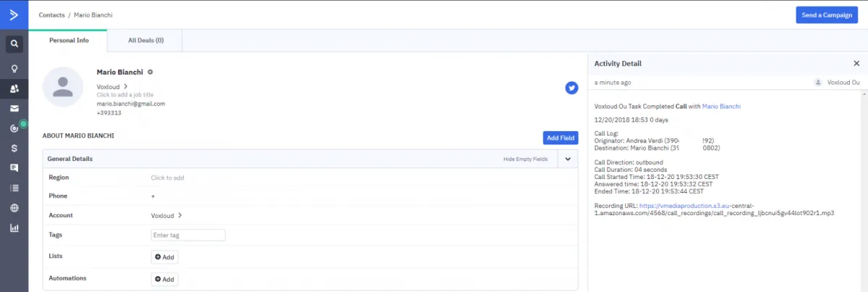Open the search icon in the sidebar
The width and height of the screenshot is (868, 292).
[x=14, y=44]
